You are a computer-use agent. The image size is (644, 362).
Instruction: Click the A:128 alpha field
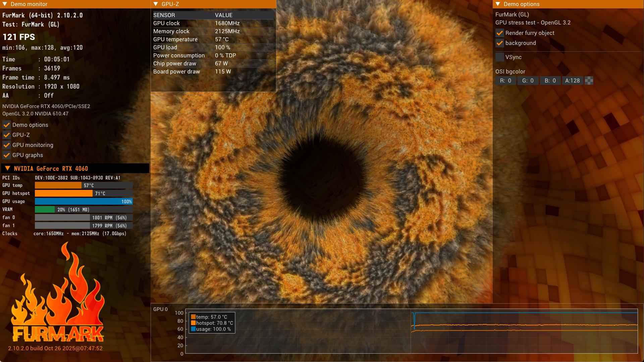572,81
